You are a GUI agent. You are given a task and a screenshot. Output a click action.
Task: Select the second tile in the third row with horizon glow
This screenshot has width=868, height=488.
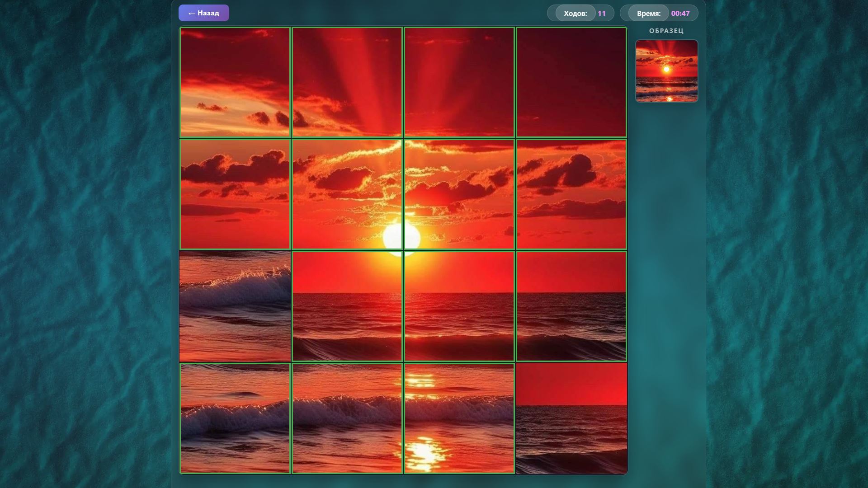pyautogui.click(x=347, y=306)
